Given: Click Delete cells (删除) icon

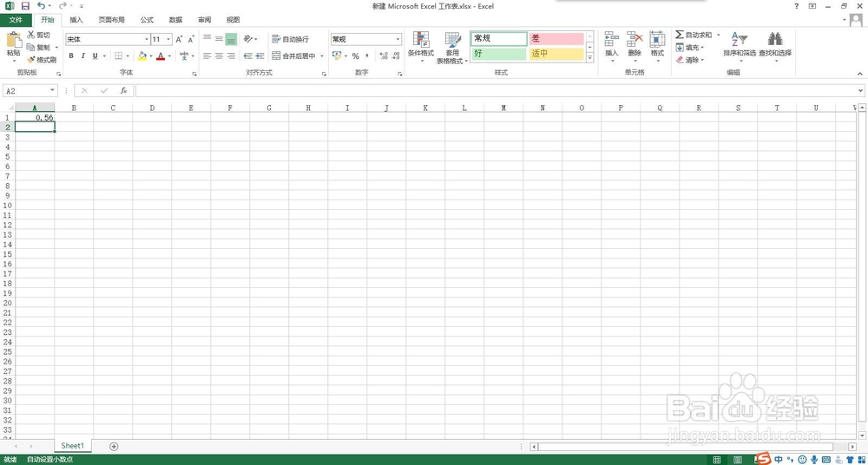Looking at the screenshot, I should tap(635, 39).
